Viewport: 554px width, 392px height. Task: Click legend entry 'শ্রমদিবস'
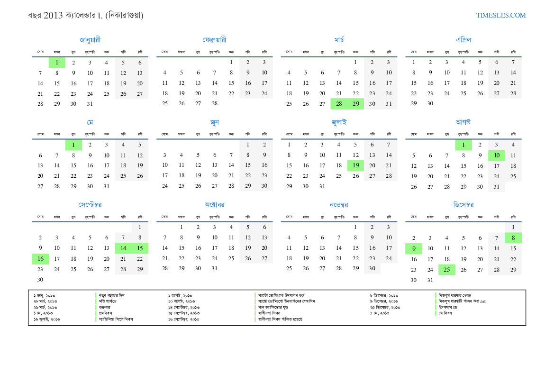pos(105,313)
